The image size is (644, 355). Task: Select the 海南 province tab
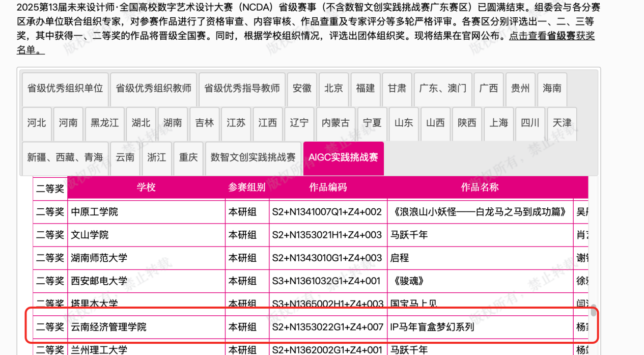coord(552,89)
